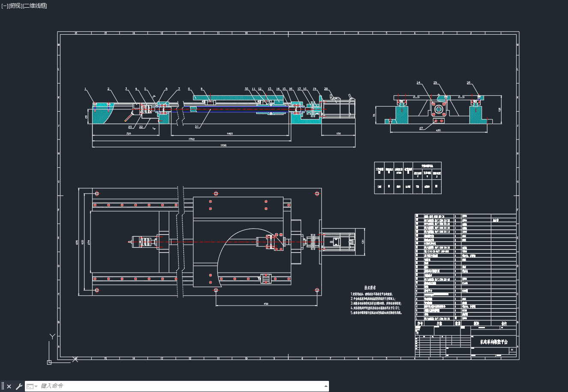Select the 136 height dimension text

[x=499, y=109]
